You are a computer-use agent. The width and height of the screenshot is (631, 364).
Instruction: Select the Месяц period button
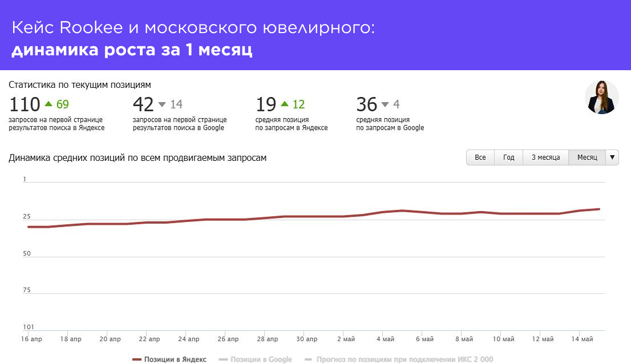[586, 157]
